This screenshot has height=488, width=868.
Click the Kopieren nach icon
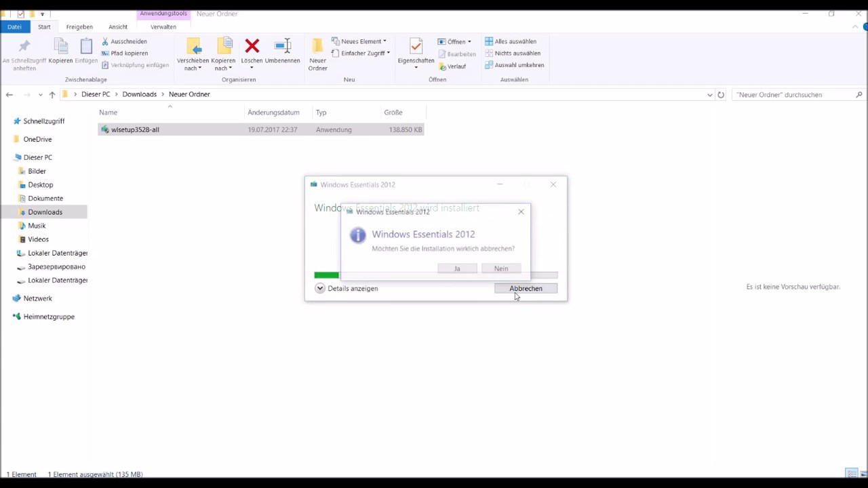tap(224, 47)
